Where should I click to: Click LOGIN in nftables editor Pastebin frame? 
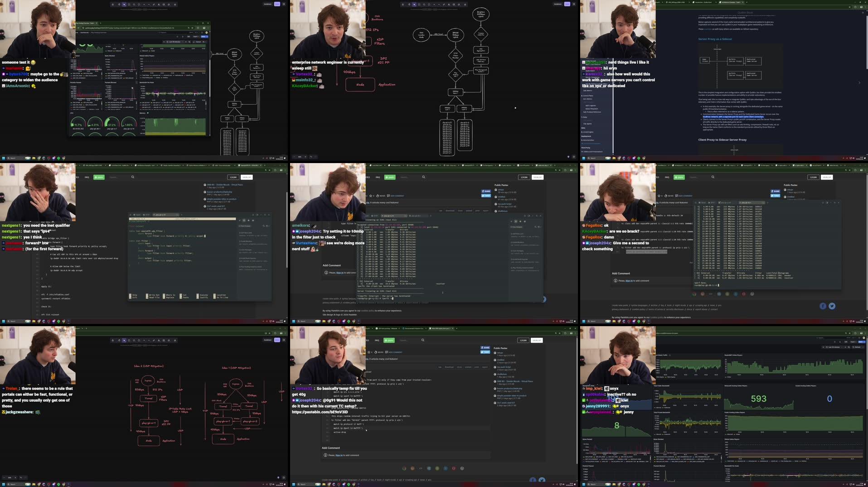pyautogui.click(x=233, y=177)
